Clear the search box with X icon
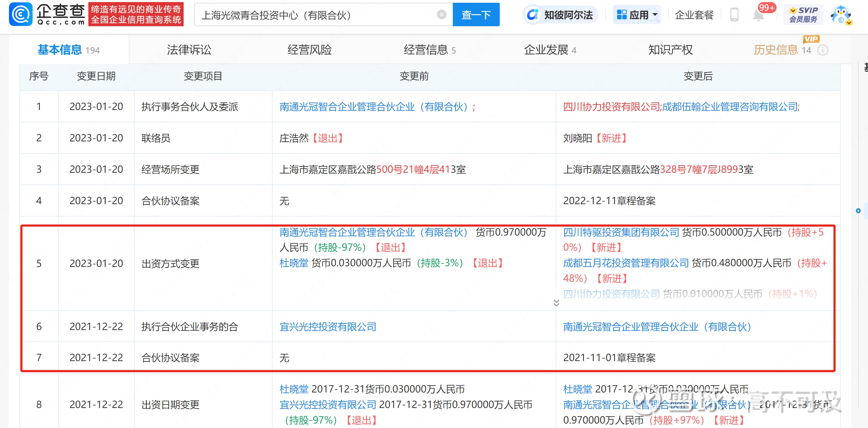The height and width of the screenshot is (428, 868). point(441,14)
